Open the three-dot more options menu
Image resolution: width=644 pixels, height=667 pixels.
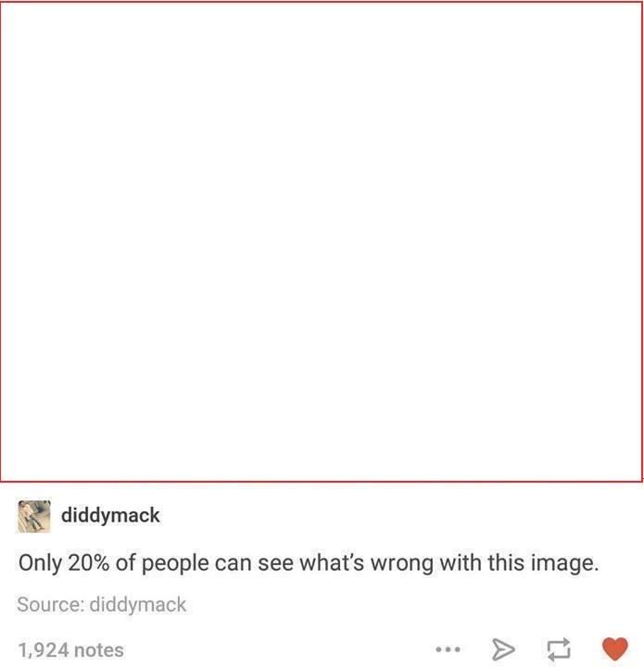tap(448, 649)
